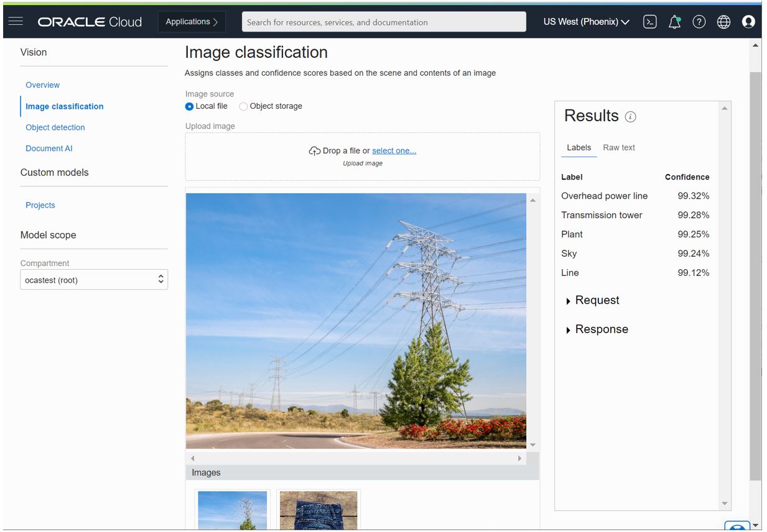Screen dimensions: 767x532
Task: Click image preview scroll left arrow
Action: 193,458
